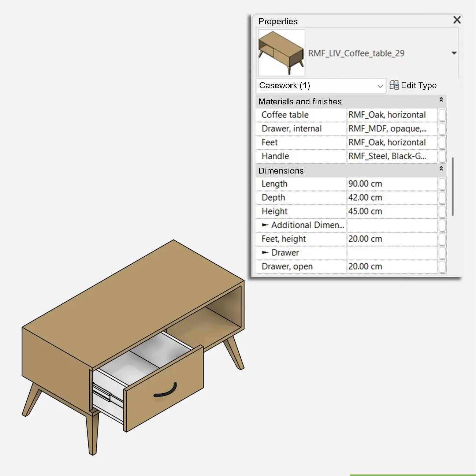Viewport: 476px width, 476px height.
Task: Expand the Drawer parameter group
Action: [x=266, y=252]
